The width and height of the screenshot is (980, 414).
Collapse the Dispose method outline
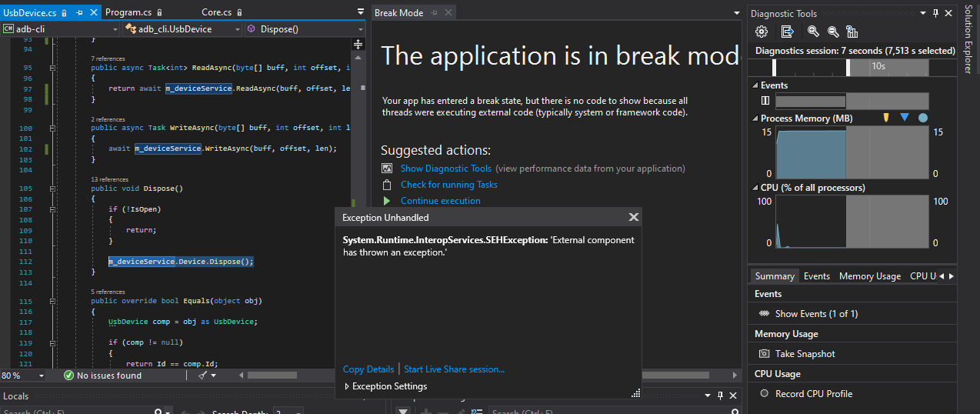[52, 189]
